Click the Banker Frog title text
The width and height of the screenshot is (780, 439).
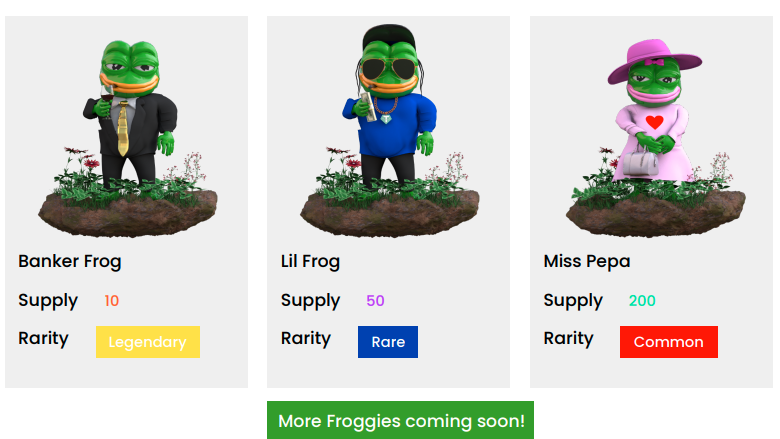[70, 262]
